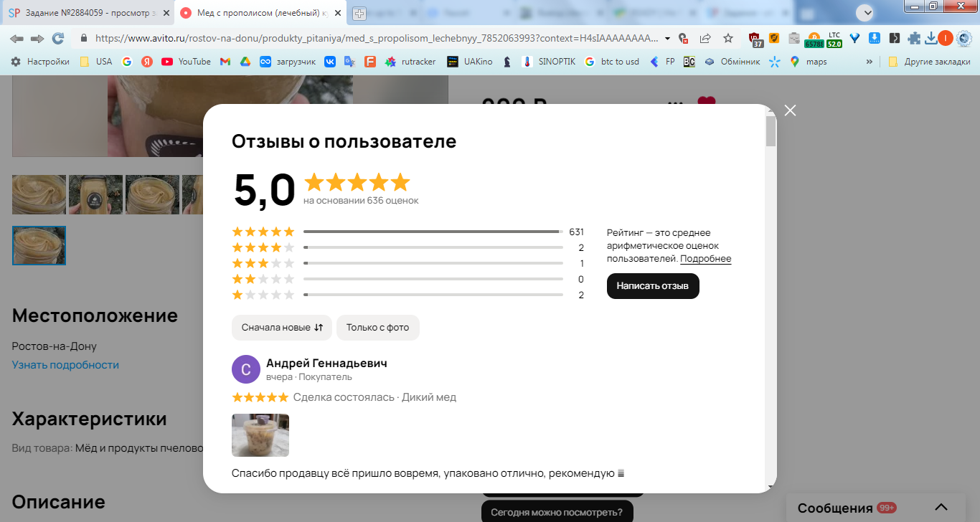Open the rutracker bookmark

pyautogui.click(x=410, y=62)
